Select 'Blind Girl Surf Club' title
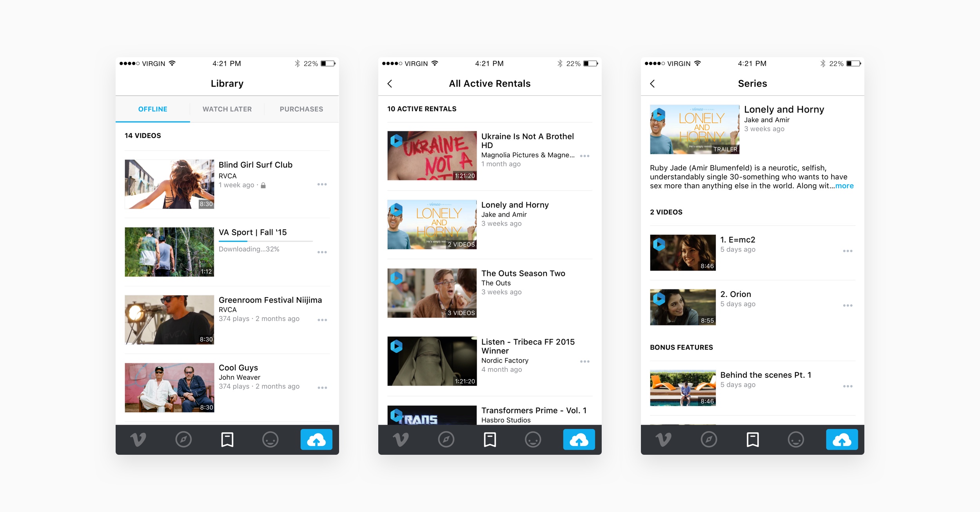The width and height of the screenshot is (980, 512). [x=256, y=165]
